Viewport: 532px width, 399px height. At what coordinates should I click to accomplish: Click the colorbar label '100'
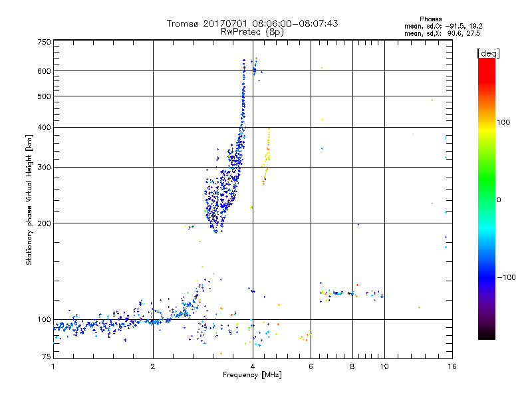pyautogui.click(x=503, y=122)
